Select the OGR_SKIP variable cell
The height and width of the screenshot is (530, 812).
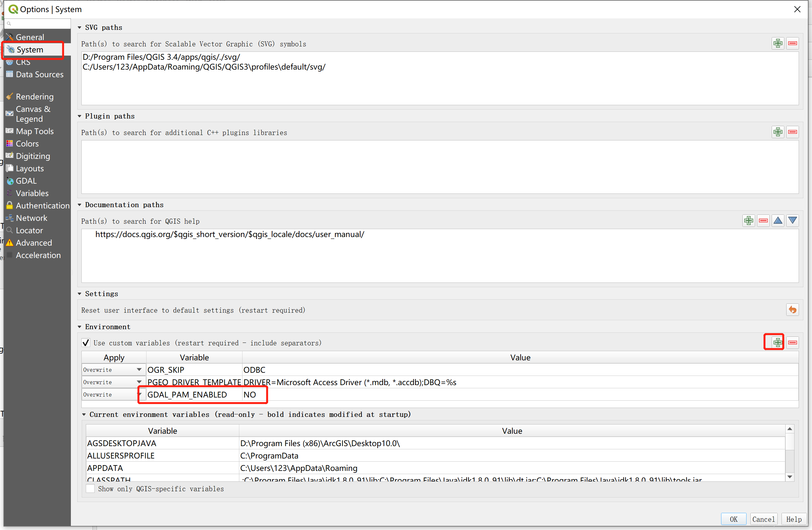[x=194, y=370]
